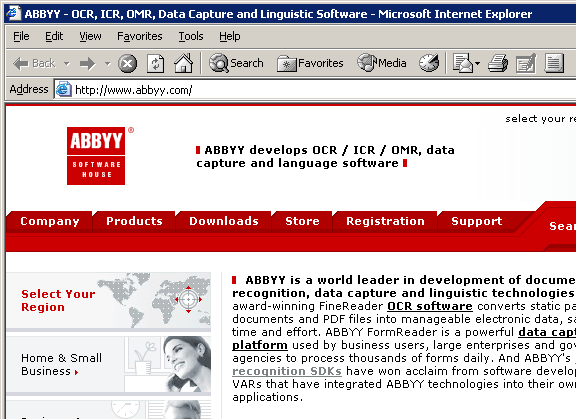Image resolution: width=576 pixels, height=419 pixels.
Task: Open the Help menu
Action: coord(230,36)
